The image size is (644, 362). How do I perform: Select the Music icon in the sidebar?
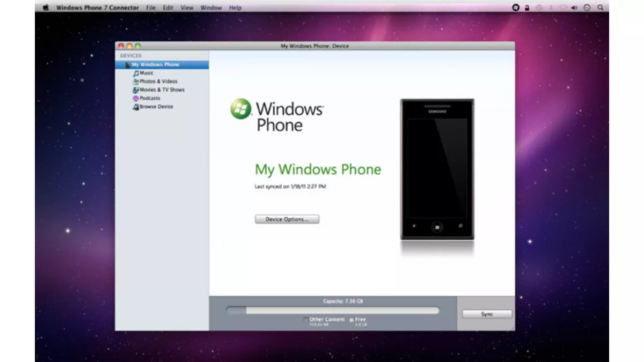coord(136,72)
